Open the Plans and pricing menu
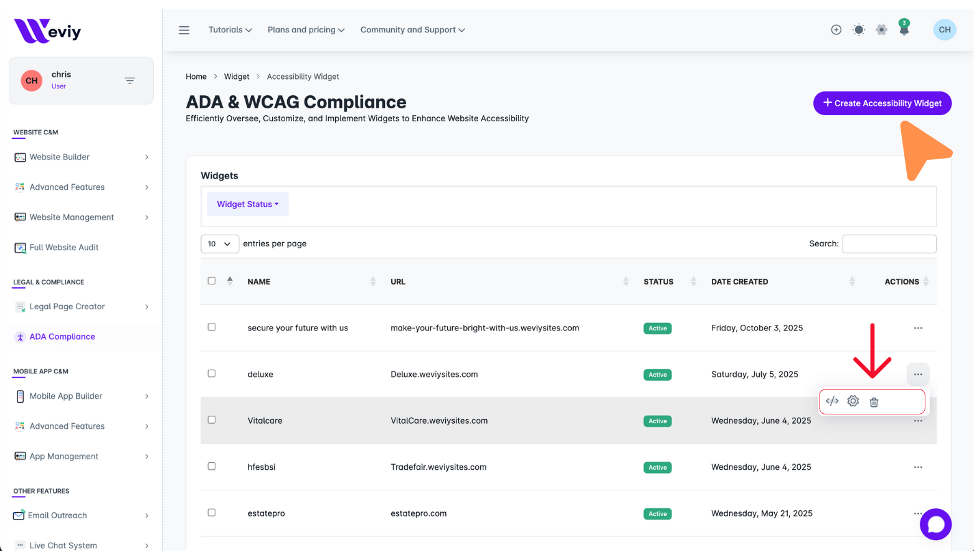This screenshot has height=560, width=974. pyautogui.click(x=306, y=30)
